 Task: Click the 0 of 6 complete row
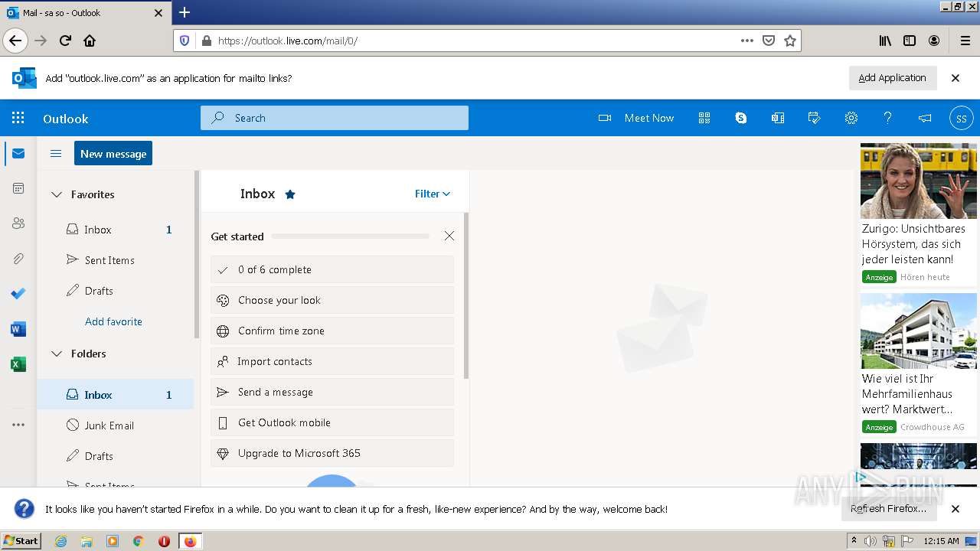click(332, 269)
